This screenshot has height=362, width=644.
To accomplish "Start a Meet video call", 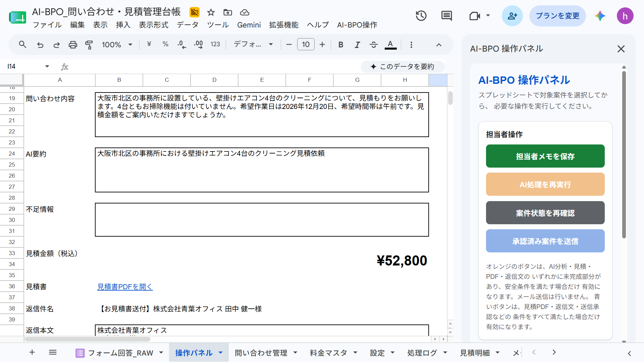I will pos(474,16).
